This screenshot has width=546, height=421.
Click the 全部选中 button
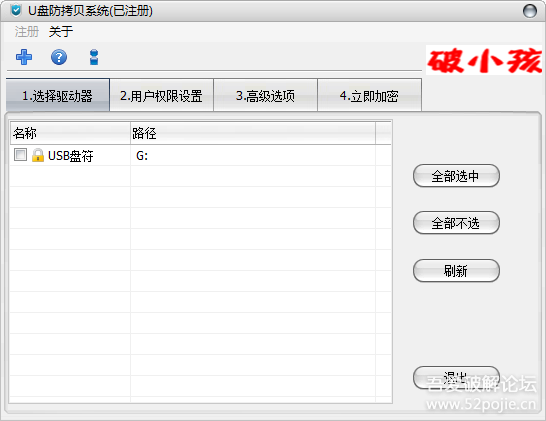pos(456,176)
